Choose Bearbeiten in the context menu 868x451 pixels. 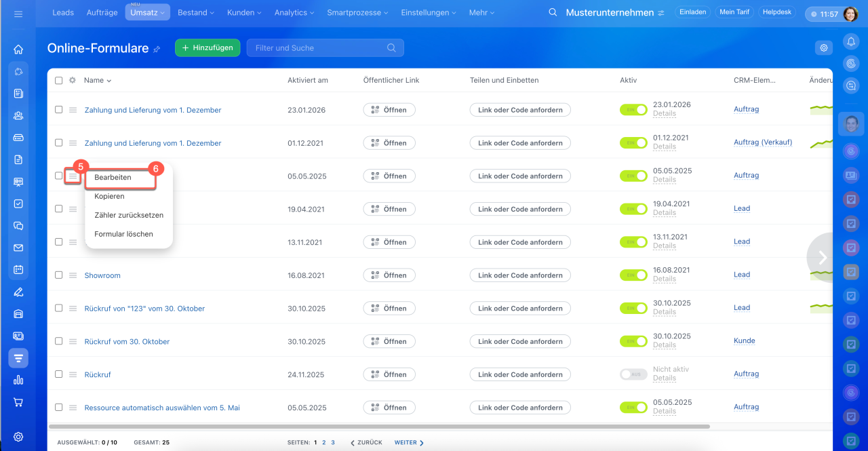(x=113, y=177)
